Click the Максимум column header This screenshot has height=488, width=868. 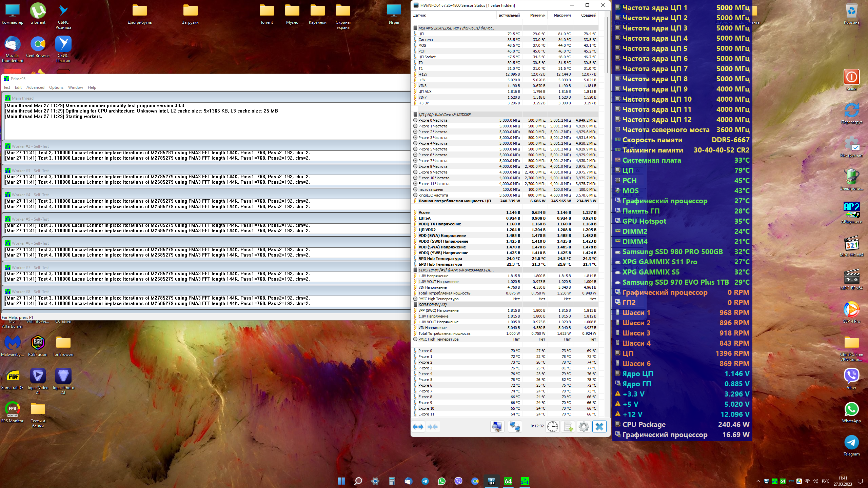pos(562,15)
